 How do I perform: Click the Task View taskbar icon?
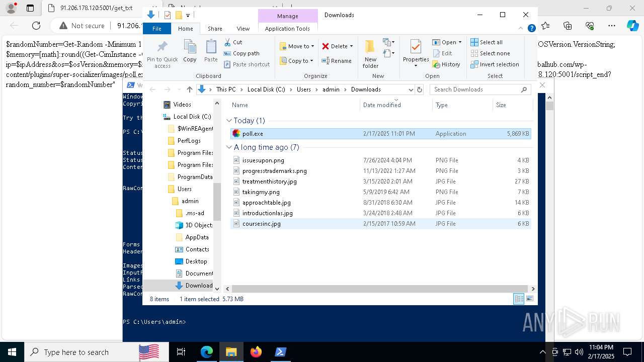point(181,352)
